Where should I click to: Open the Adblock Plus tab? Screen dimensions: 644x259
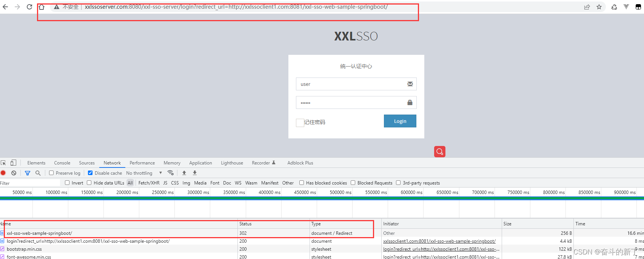coord(300,163)
